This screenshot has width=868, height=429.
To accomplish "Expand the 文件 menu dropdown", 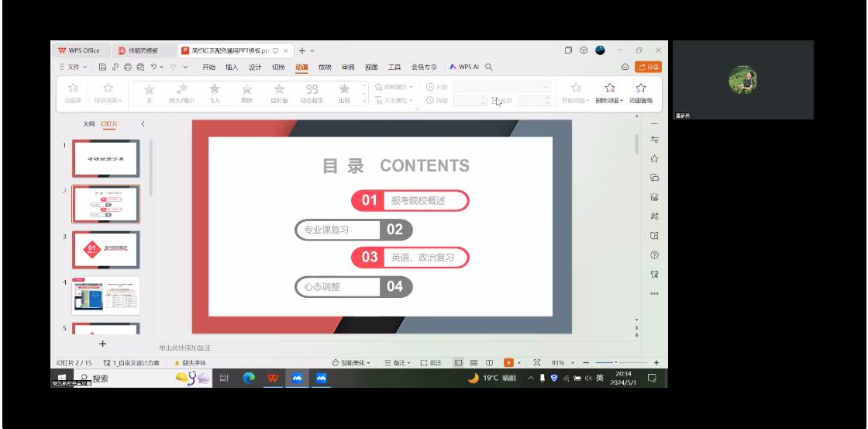I will pos(74,67).
